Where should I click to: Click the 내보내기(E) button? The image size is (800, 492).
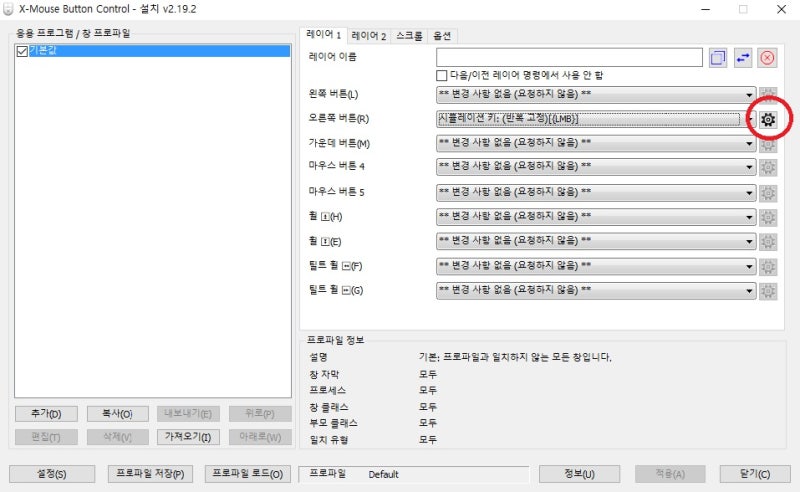[x=188, y=413]
